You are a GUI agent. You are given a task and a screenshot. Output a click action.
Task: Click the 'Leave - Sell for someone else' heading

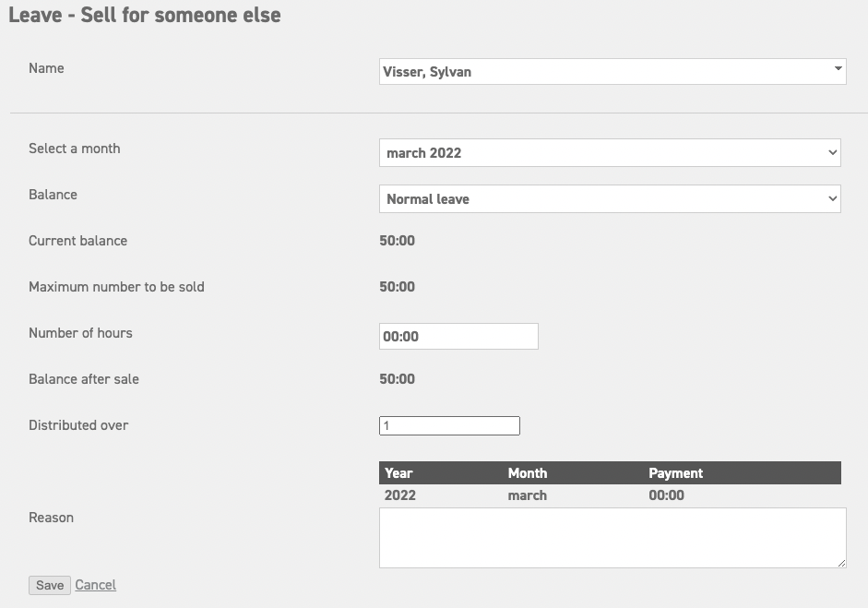[145, 15]
